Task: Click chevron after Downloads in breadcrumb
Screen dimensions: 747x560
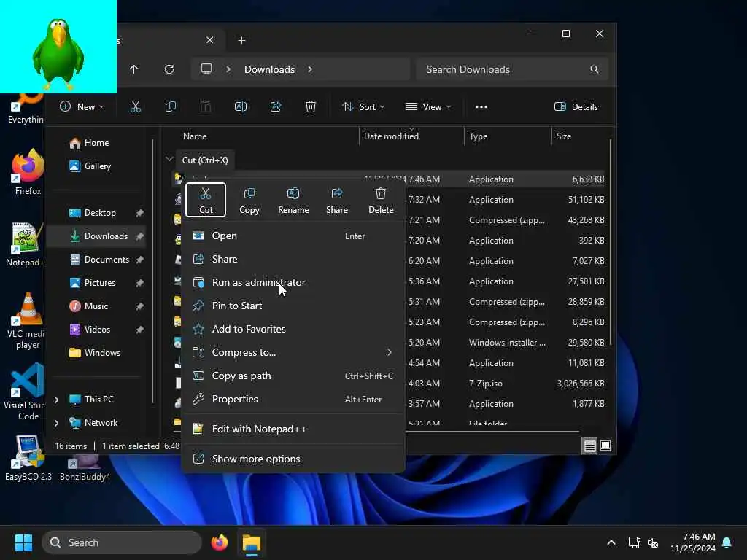Action: (x=310, y=69)
